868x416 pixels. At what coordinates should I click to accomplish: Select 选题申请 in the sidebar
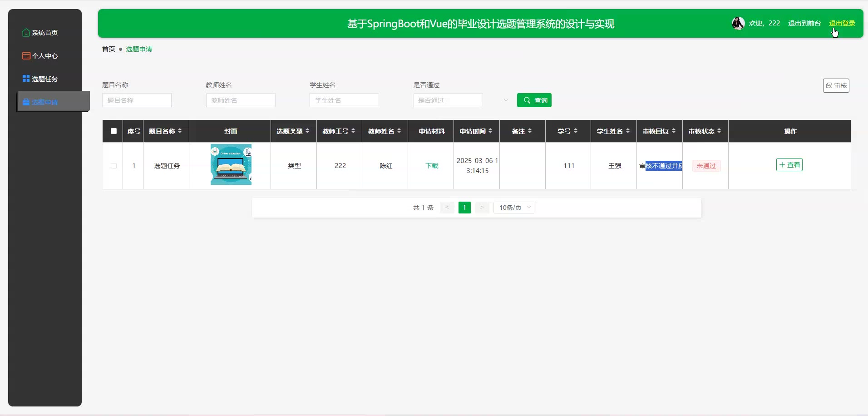click(x=53, y=102)
